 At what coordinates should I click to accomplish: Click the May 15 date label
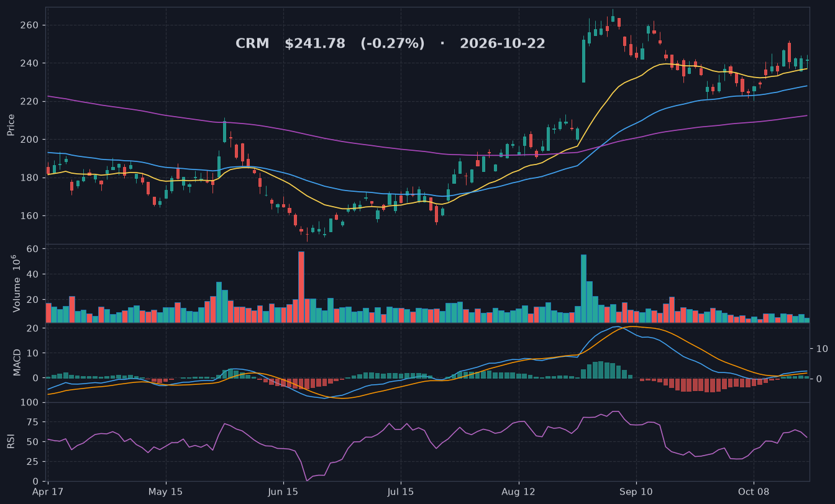tap(166, 492)
